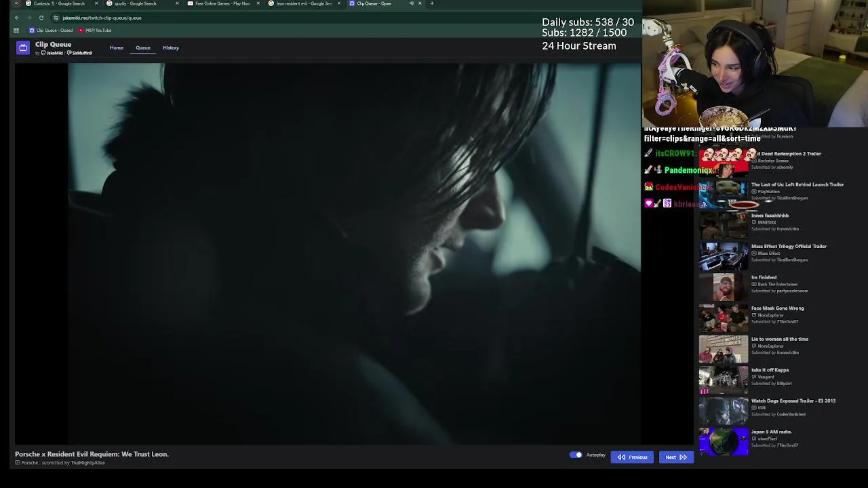Toggle the Autoplay switch
Viewport: 868px width, 488px height.
(576, 455)
